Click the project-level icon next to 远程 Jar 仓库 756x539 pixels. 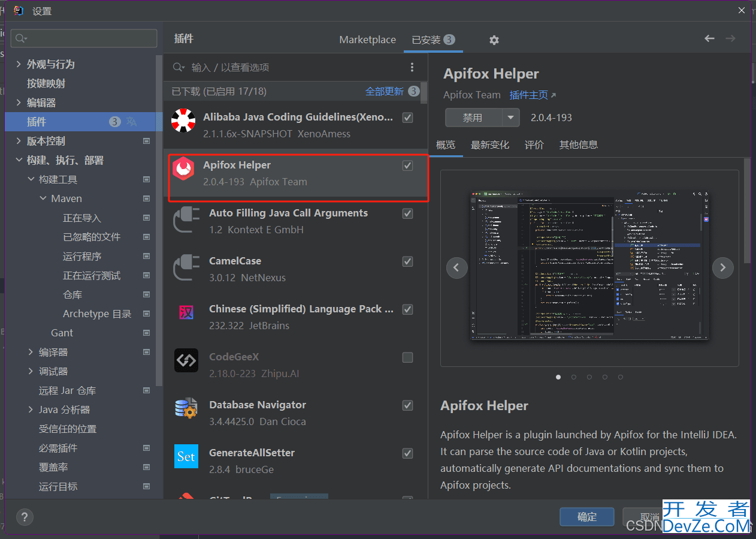click(147, 390)
